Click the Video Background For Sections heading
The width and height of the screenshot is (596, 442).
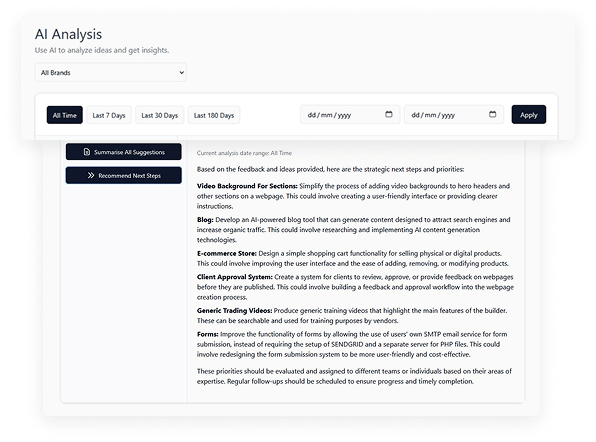(247, 186)
